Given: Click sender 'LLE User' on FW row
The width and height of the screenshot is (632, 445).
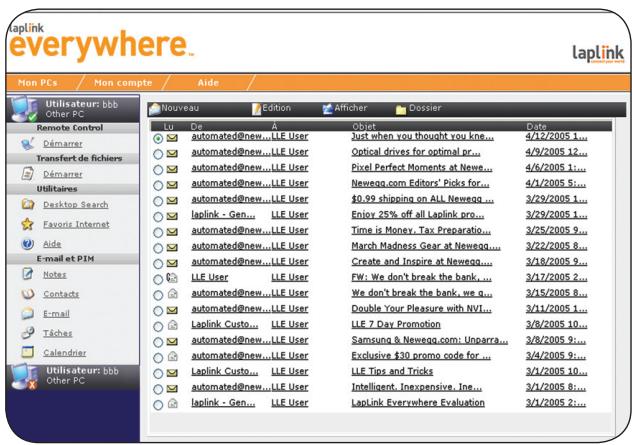Looking at the screenshot, I should coord(210,277).
